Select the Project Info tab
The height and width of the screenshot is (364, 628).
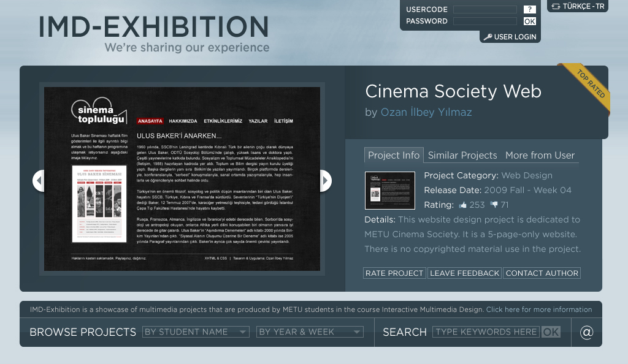[393, 155]
